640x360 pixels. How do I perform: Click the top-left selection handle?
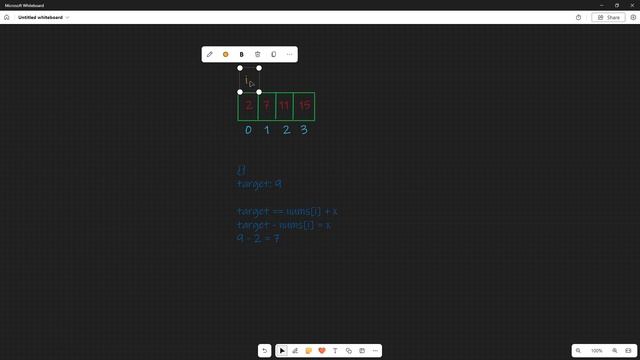tap(240, 68)
